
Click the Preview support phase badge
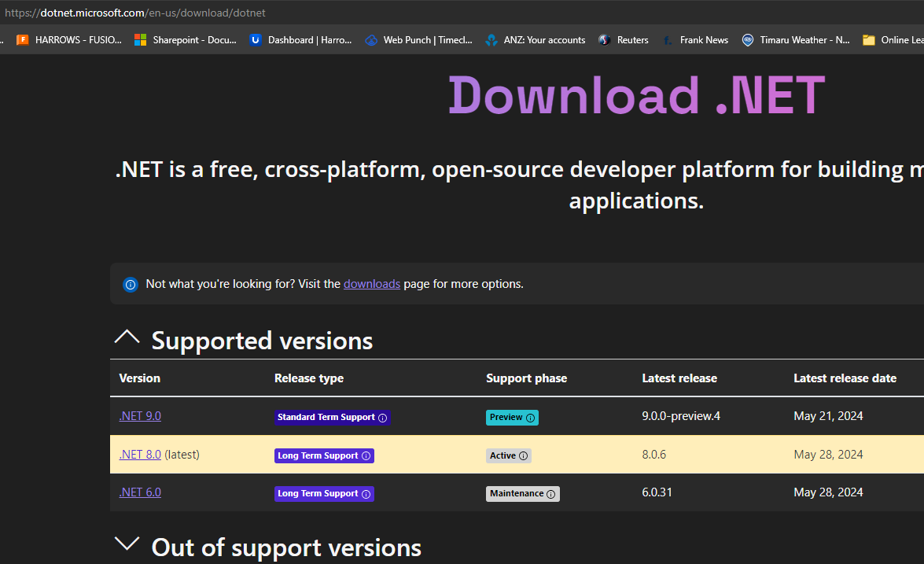point(512,417)
